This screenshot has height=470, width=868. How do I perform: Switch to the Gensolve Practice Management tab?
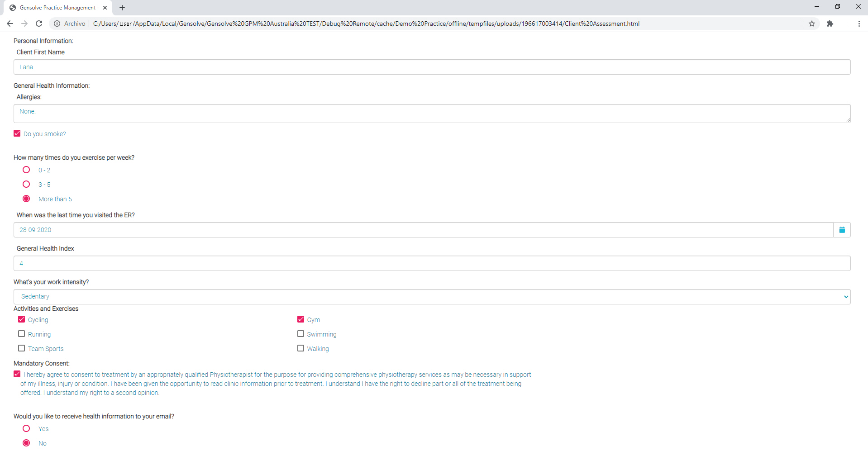pyautogui.click(x=57, y=8)
